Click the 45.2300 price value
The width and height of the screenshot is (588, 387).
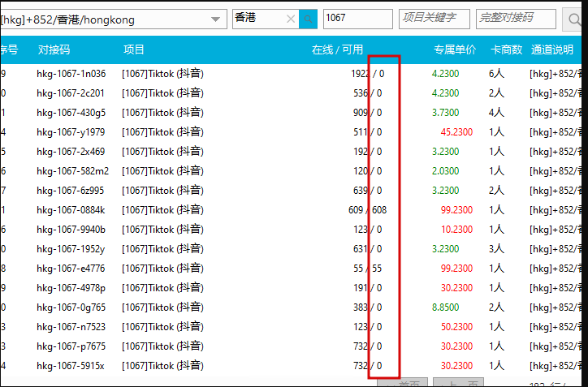(x=456, y=132)
